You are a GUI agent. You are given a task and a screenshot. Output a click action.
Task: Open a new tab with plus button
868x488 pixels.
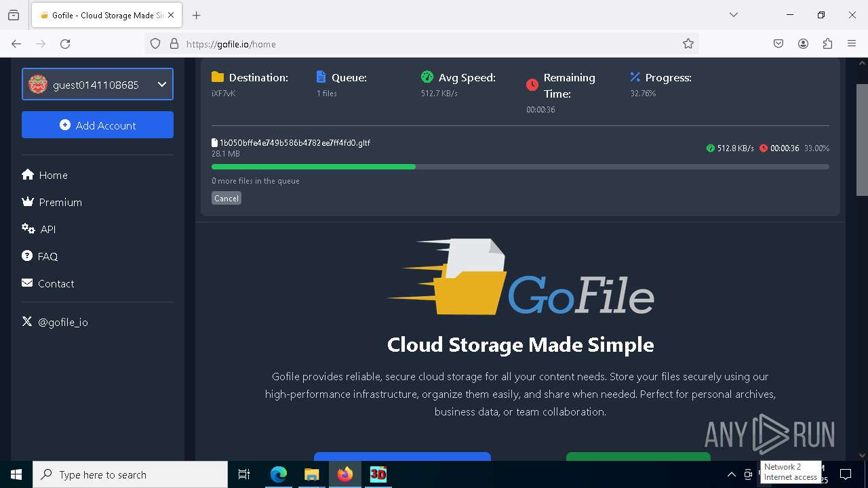[x=197, y=15]
